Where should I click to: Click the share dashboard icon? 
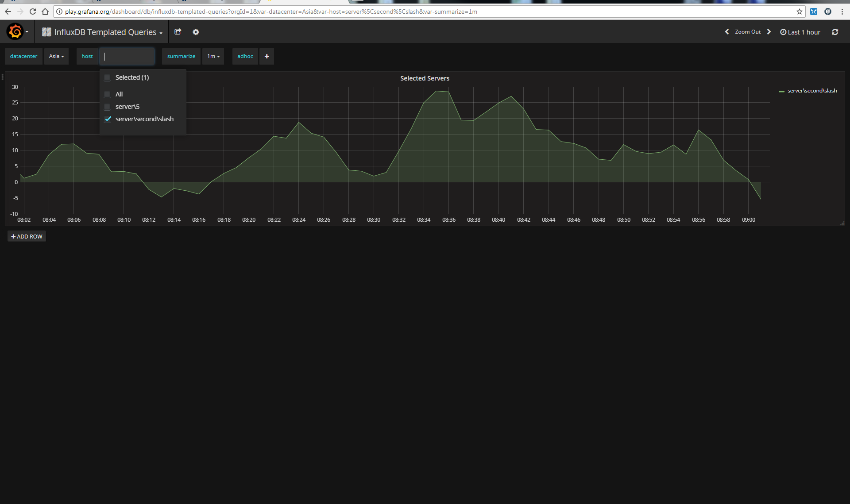178,31
